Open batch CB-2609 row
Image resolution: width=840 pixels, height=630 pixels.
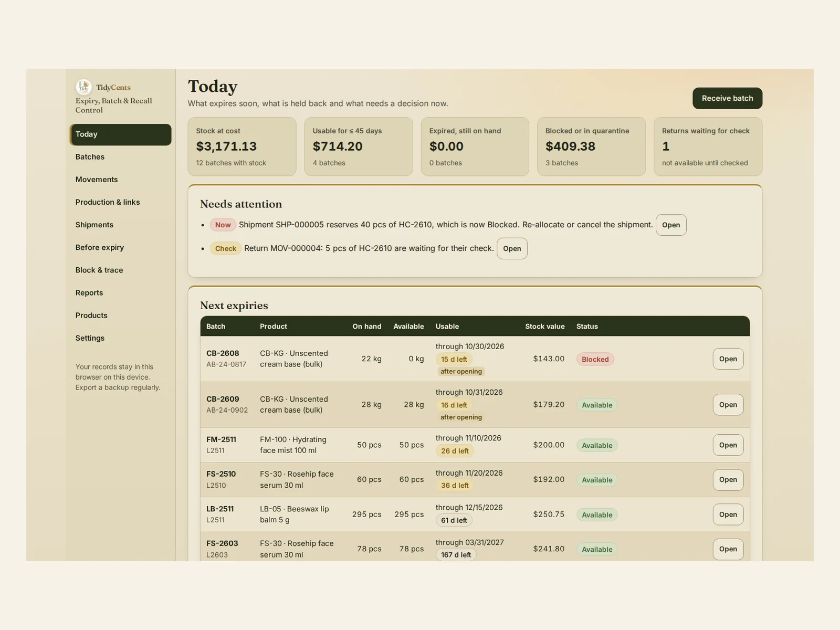coord(728,405)
